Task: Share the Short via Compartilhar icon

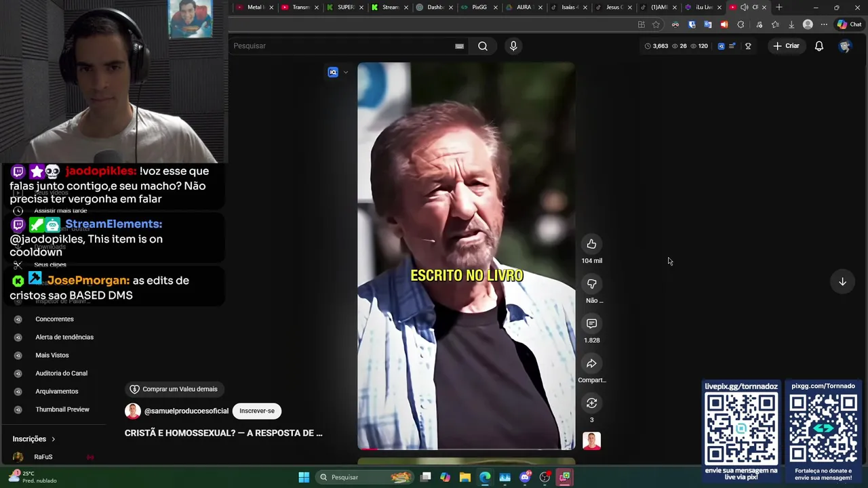Action: point(591,364)
